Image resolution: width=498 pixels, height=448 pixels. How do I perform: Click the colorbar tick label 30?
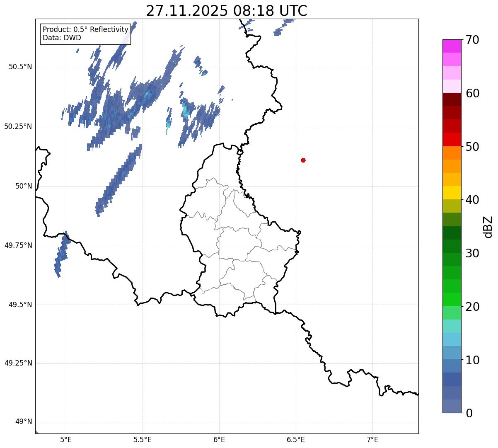pyautogui.click(x=472, y=253)
